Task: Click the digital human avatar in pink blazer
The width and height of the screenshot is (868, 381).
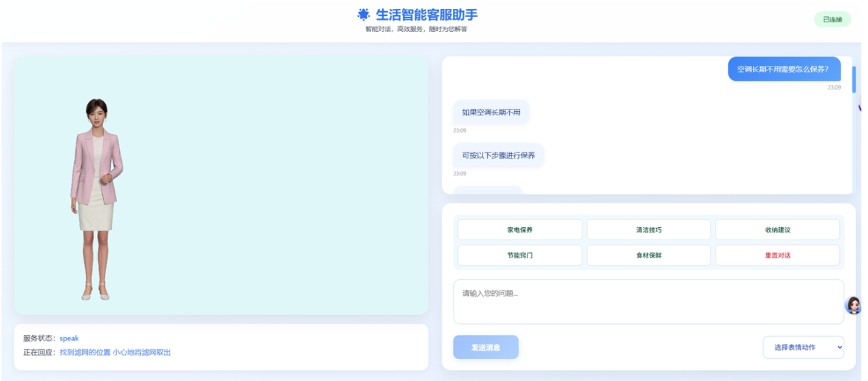Action: (95, 200)
